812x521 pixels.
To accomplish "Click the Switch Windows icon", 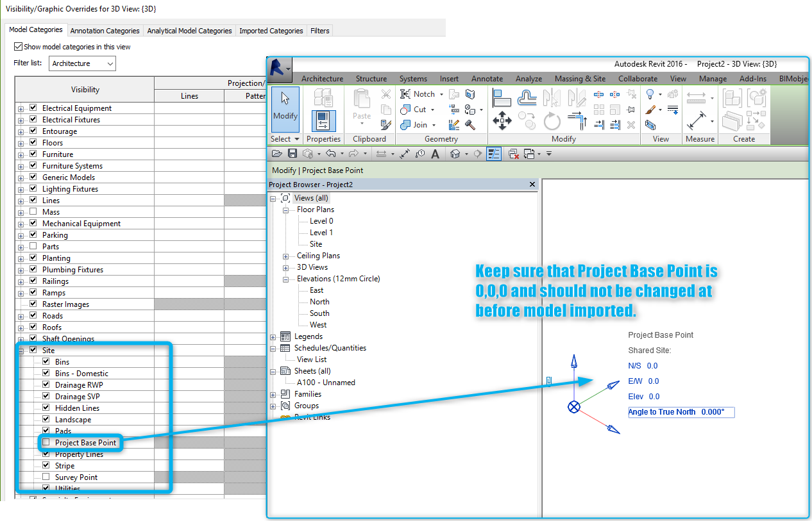I will click(x=530, y=154).
